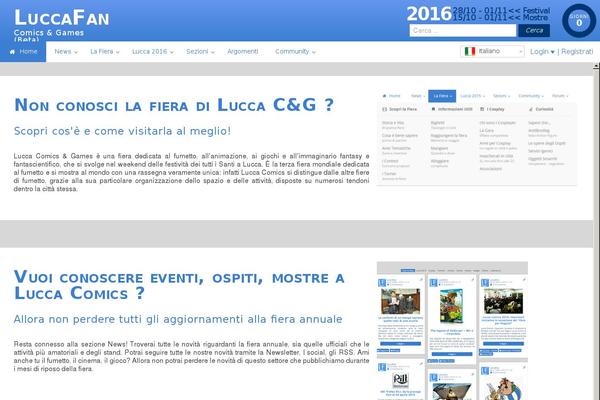600x400 pixels.
Task: Select the Giorni countdown circle
Action: click(x=579, y=21)
